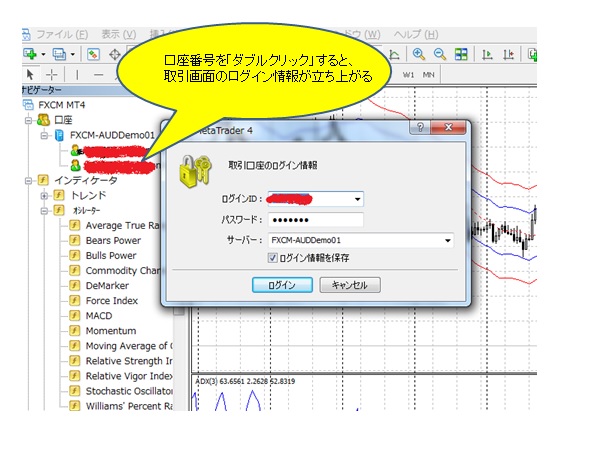Click the 口座 accounts folder icon

coord(43,120)
